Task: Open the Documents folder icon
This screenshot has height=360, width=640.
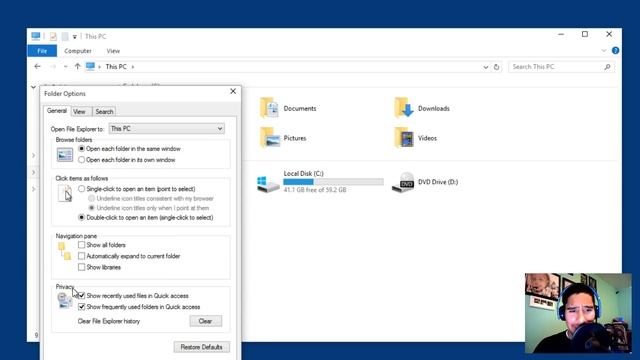Action: coord(269,108)
